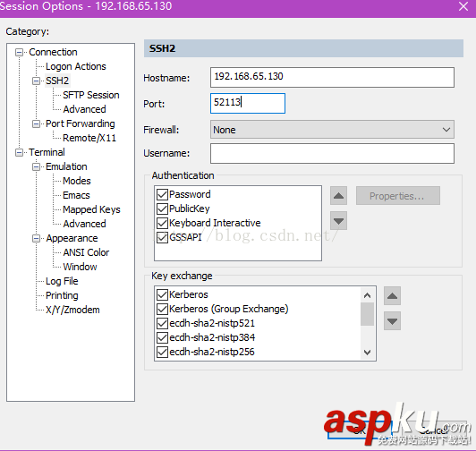Toggle Kerberos (Group Exchange) checkbox

163,309
